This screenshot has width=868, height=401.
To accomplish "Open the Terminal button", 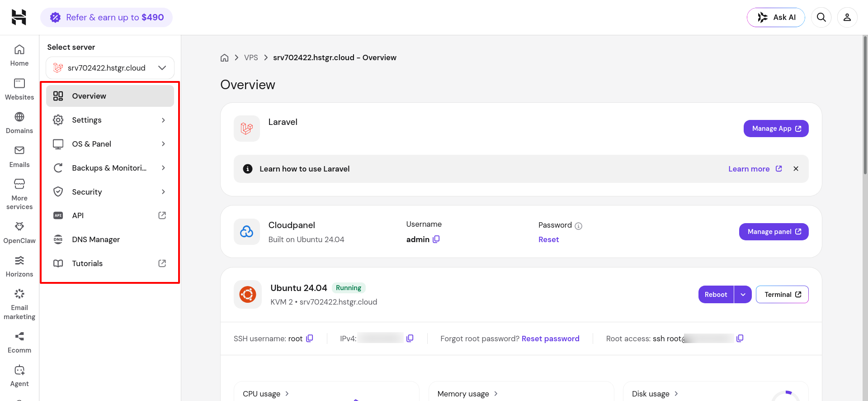I will pos(782,295).
